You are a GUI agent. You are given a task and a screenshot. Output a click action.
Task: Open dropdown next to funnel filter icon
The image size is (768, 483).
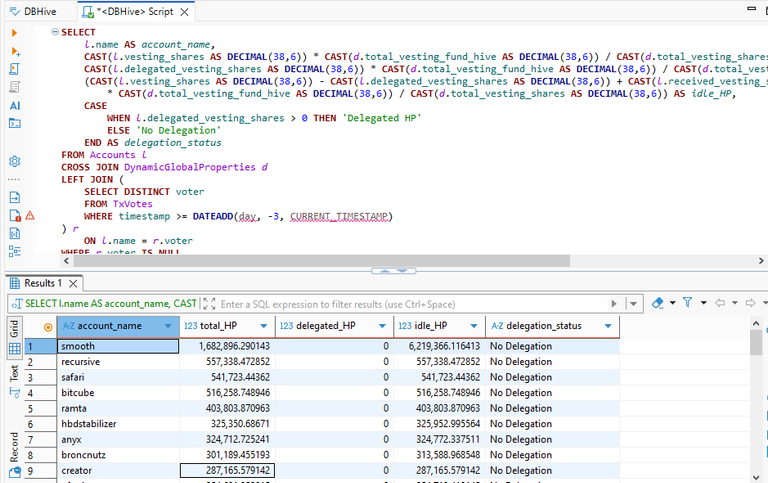pyautogui.click(x=704, y=303)
